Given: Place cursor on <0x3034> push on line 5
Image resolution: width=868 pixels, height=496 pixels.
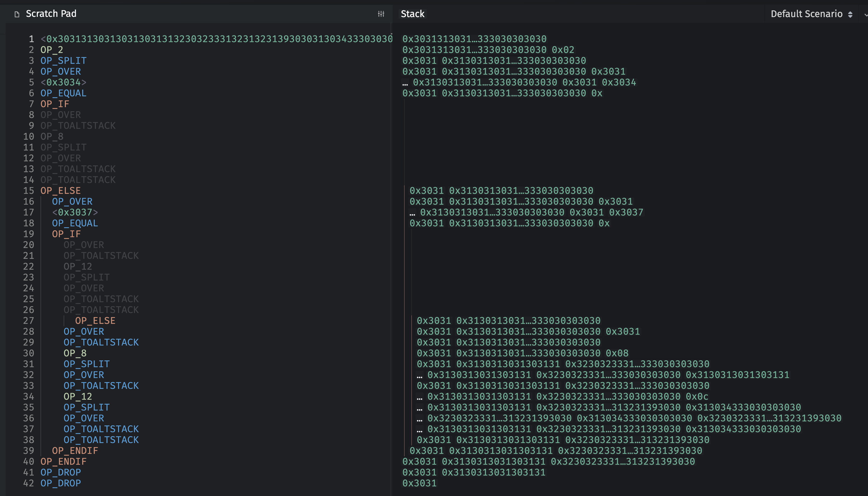Looking at the screenshot, I should click(63, 82).
